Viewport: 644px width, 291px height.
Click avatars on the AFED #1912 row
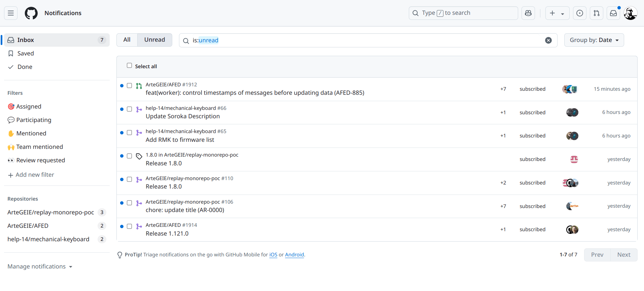click(570, 89)
